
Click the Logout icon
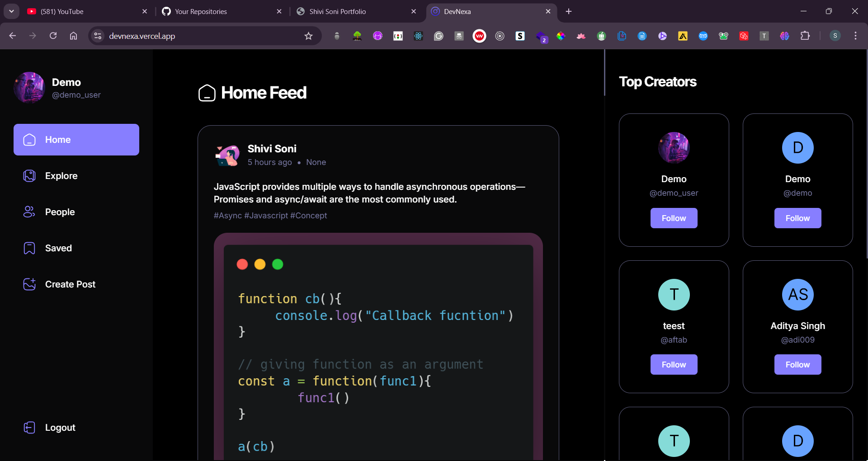point(29,428)
